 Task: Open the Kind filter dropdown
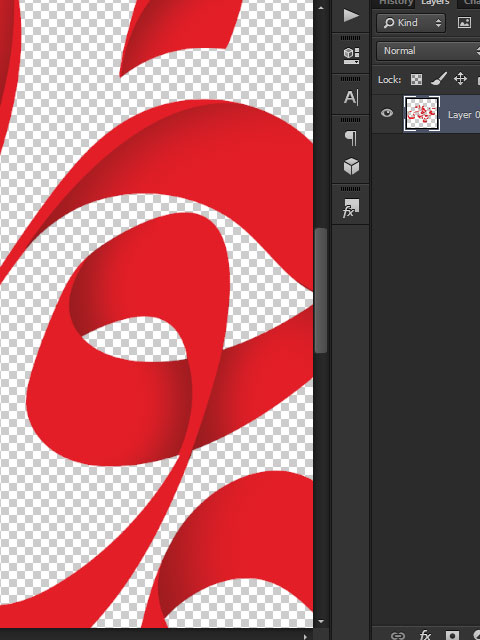click(411, 22)
